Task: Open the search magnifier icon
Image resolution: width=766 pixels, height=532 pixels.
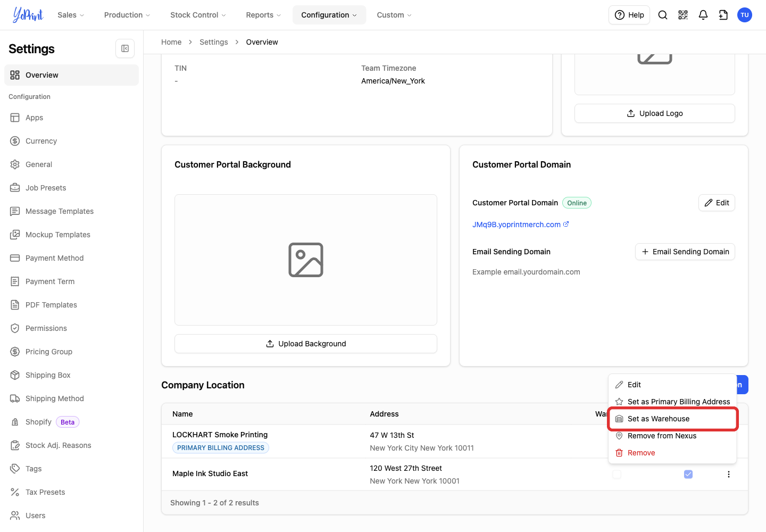Action: pyautogui.click(x=663, y=15)
